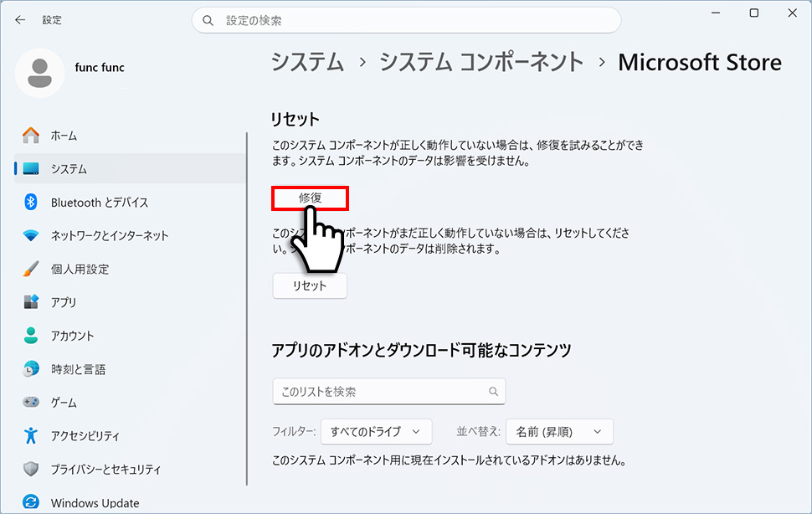Click the 修復 button

pyautogui.click(x=310, y=198)
